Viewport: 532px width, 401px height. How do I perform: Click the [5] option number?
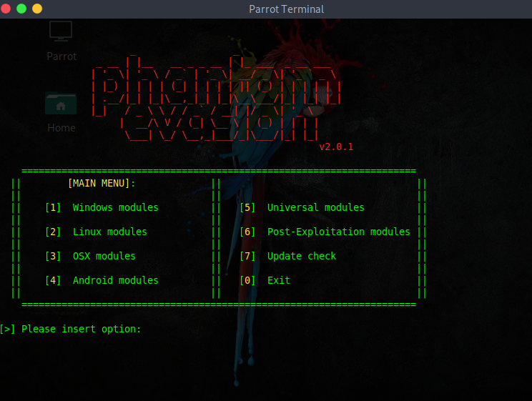click(247, 207)
